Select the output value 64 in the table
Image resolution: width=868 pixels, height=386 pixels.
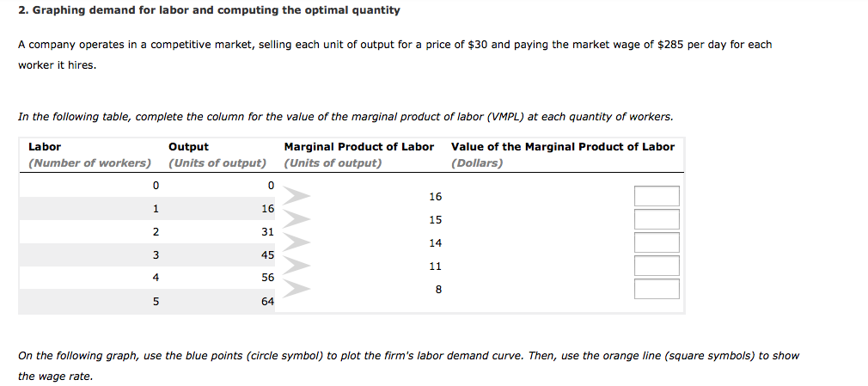pyautogui.click(x=267, y=302)
